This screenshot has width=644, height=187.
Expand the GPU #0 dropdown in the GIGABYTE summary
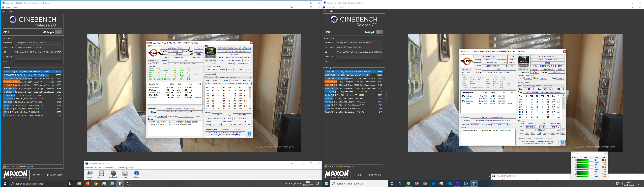[523, 69]
